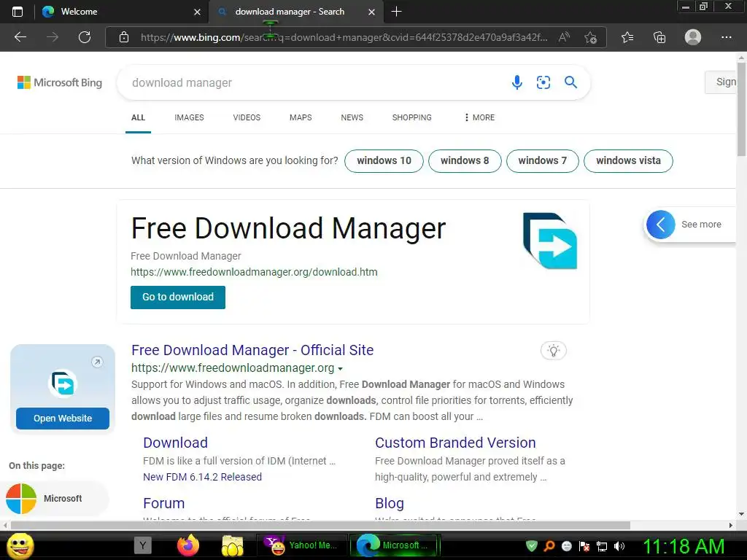Open the Y taskbar icon
Image resolution: width=747 pixels, height=560 pixels.
click(142, 545)
